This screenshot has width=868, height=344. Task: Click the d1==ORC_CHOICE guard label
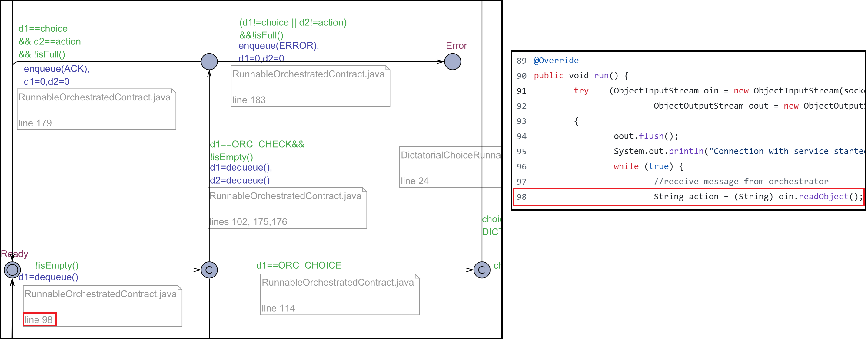[x=298, y=265]
